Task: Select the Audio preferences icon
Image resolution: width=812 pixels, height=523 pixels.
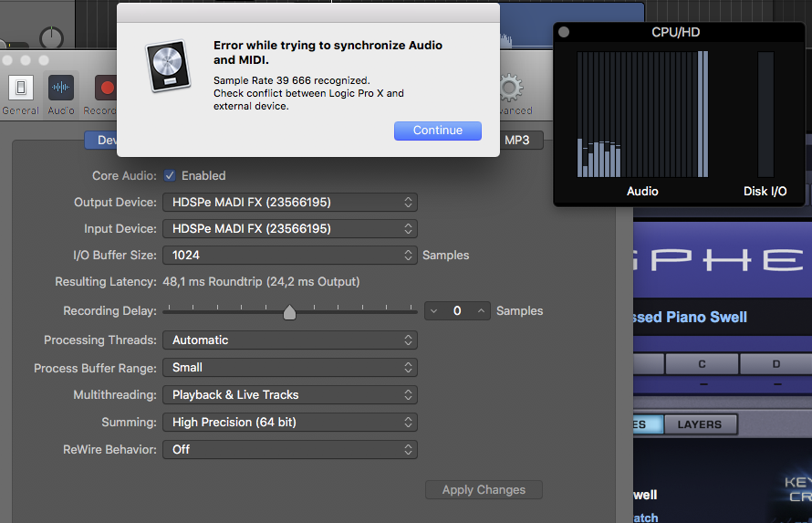Action: click(61, 88)
